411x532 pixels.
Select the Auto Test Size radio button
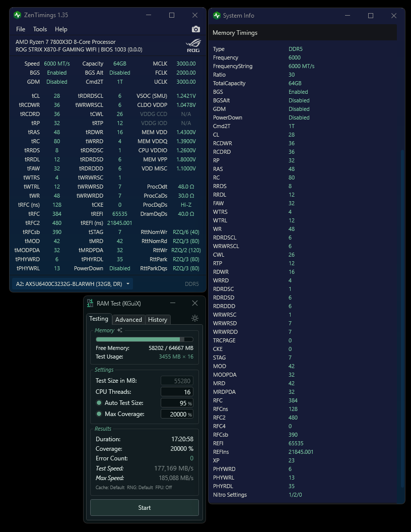coord(99,403)
